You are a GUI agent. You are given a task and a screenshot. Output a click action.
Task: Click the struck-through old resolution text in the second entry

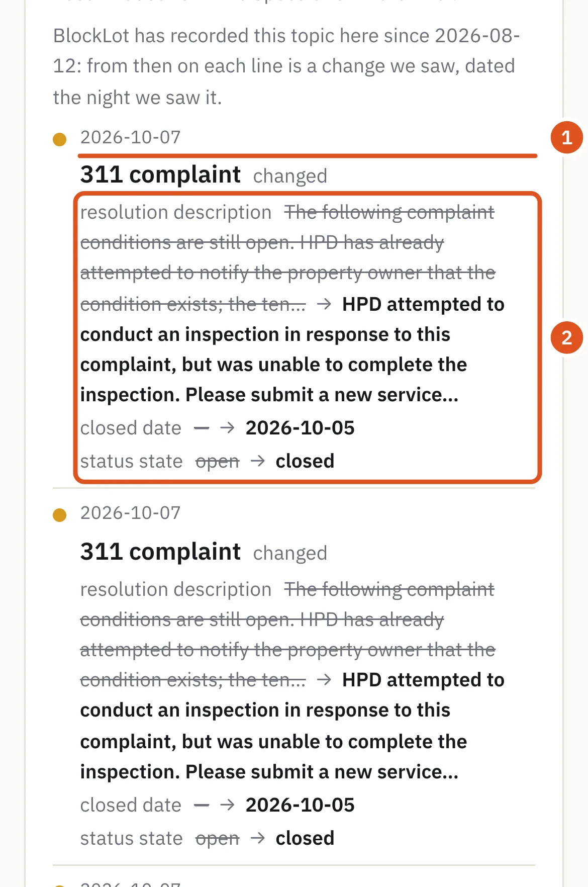point(288,635)
